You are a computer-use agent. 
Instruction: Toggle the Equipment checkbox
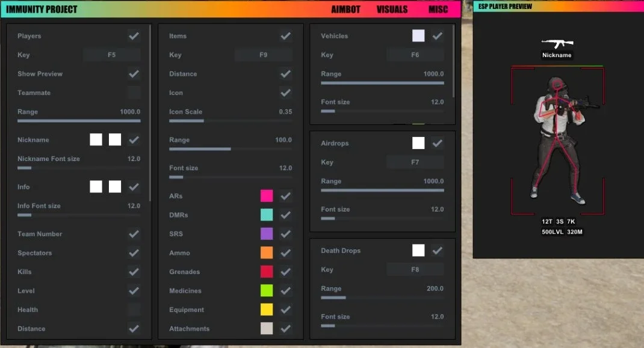285,310
